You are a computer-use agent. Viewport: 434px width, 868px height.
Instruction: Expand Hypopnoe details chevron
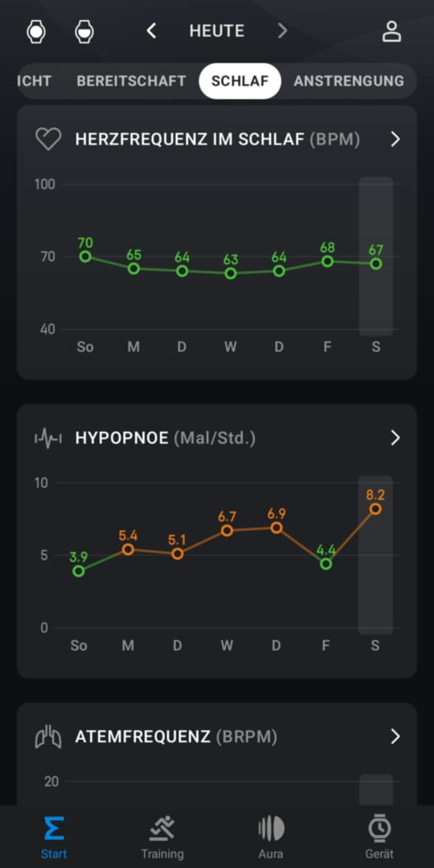395,438
